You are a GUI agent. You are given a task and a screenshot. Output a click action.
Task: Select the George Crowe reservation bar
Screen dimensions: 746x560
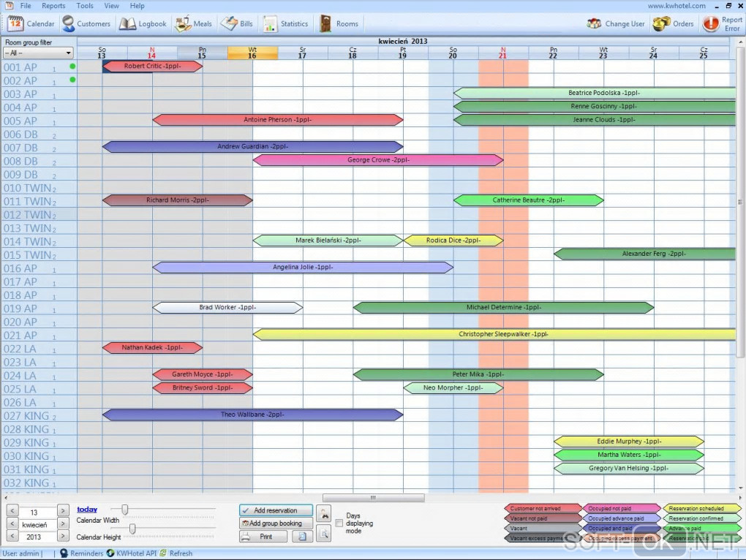(378, 160)
